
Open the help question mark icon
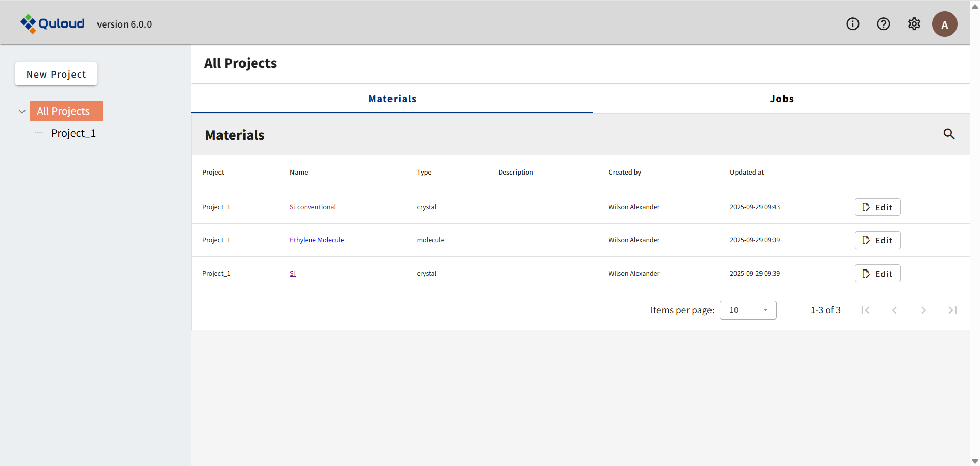pyautogui.click(x=883, y=24)
